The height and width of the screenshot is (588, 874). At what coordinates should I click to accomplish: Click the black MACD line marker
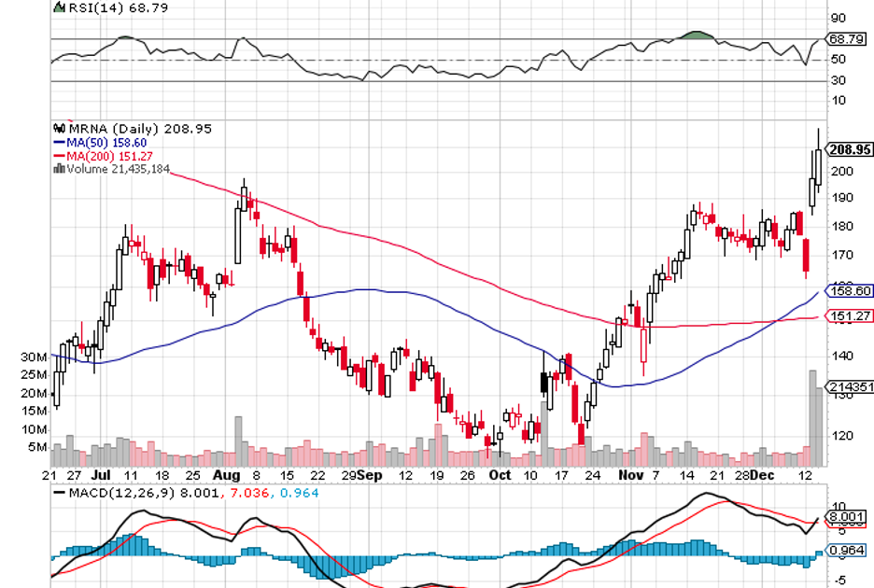[61, 493]
